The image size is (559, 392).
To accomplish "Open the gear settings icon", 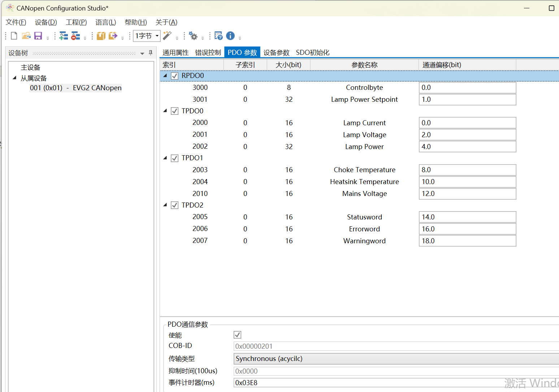I will pos(193,36).
